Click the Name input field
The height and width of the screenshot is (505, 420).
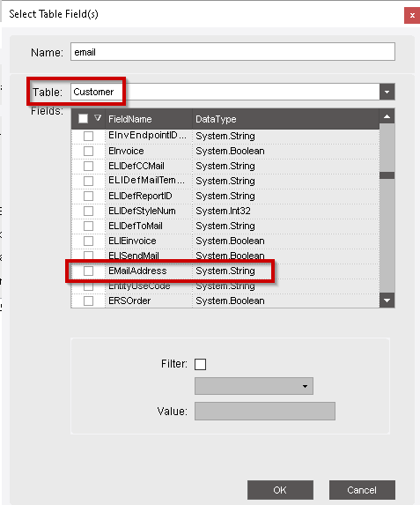point(232,52)
